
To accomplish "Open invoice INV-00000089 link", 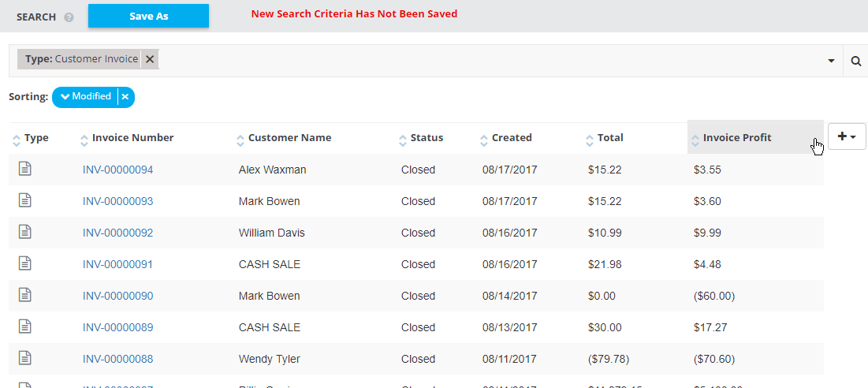I will 118,327.
